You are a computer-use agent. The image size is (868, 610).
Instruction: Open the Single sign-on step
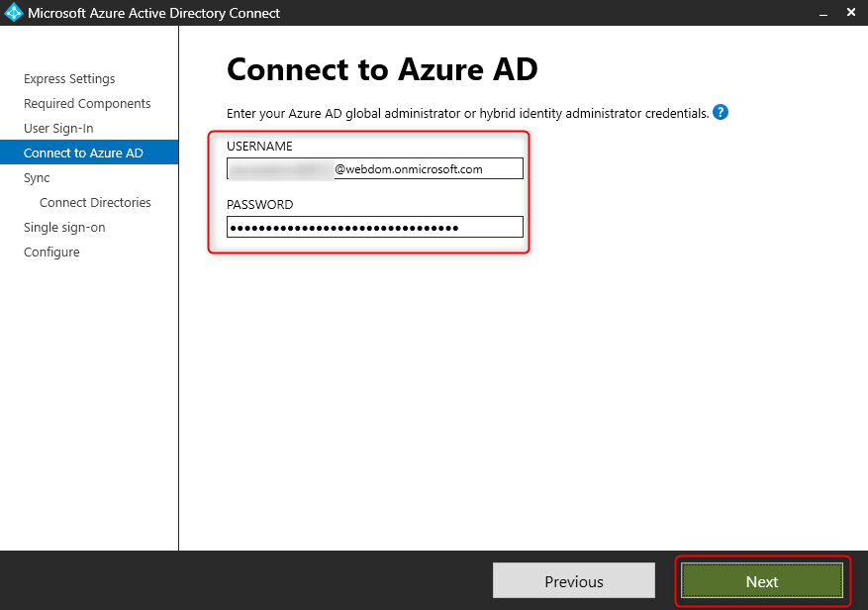pyautogui.click(x=64, y=227)
